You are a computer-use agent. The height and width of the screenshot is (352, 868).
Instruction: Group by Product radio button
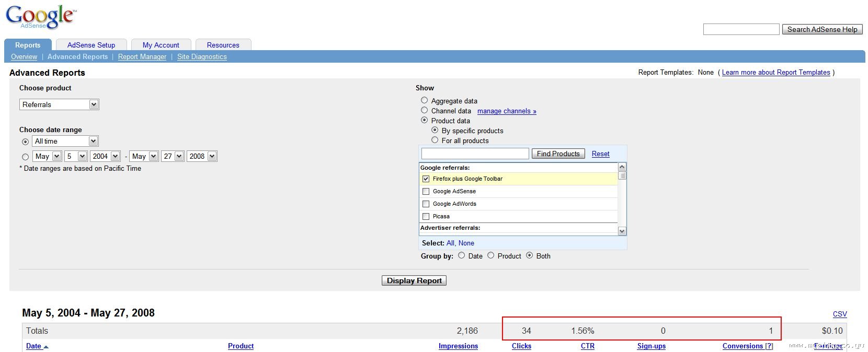click(490, 255)
